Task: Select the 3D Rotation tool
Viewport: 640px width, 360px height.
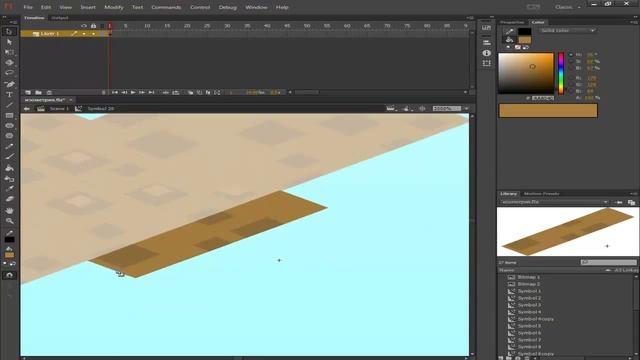Action: (x=9, y=62)
